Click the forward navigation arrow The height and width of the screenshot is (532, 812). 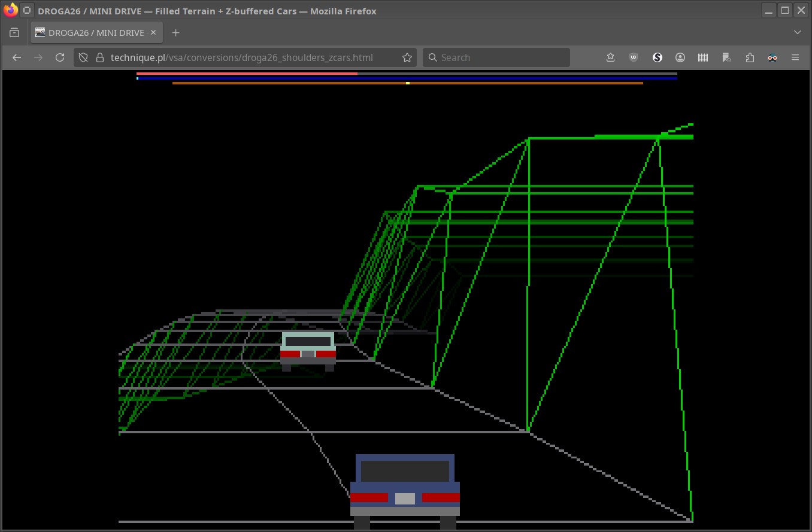click(x=38, y=57)
